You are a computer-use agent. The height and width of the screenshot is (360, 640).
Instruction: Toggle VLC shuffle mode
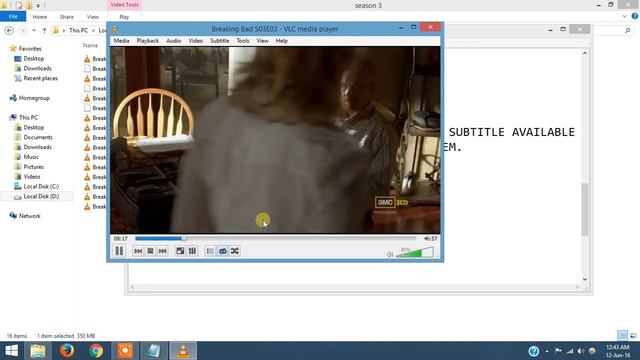coord(235,251)
